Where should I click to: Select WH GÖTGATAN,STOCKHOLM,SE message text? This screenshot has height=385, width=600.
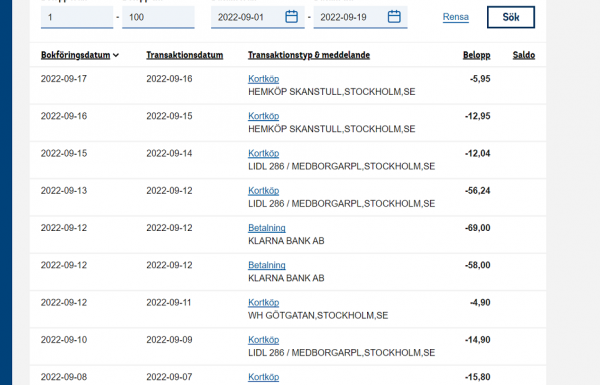[318, 315]
